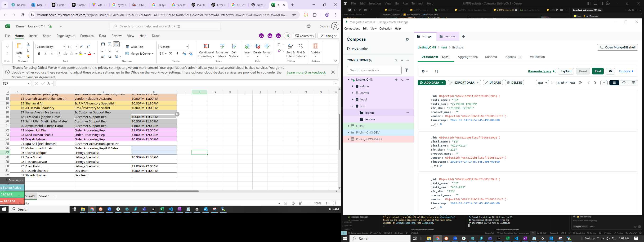The width and height of the screenshot is (644, 242).
Task: Open the font size 11 dropdown
Action: 76,47
